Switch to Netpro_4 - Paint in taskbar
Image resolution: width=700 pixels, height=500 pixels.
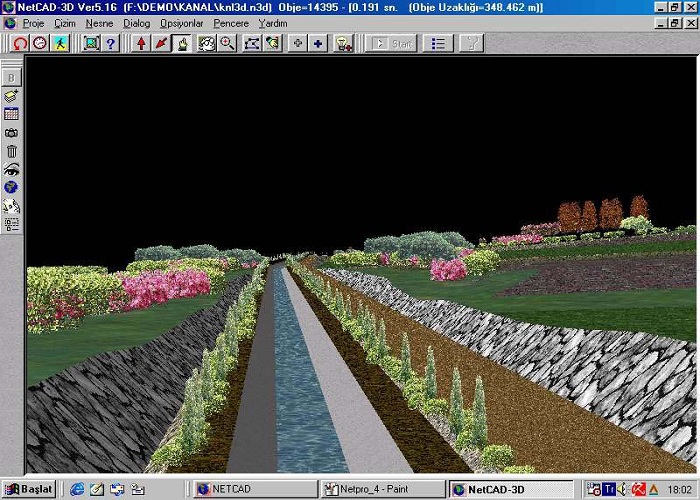pyautogui.click(x=381, y=489)
